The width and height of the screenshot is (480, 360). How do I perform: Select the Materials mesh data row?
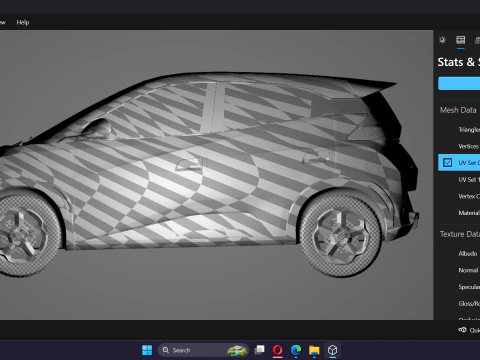click(x=459, y=213)
